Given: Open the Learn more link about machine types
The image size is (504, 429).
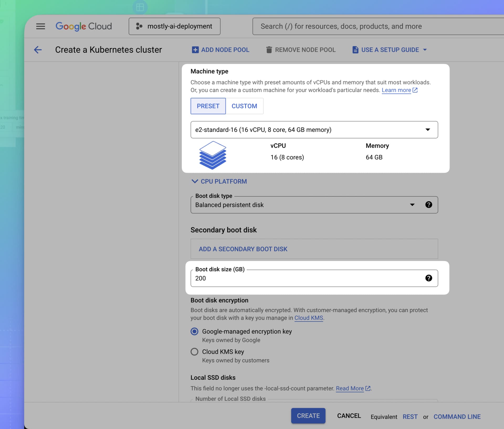Looking at the screenshot, I should (397, 90).
